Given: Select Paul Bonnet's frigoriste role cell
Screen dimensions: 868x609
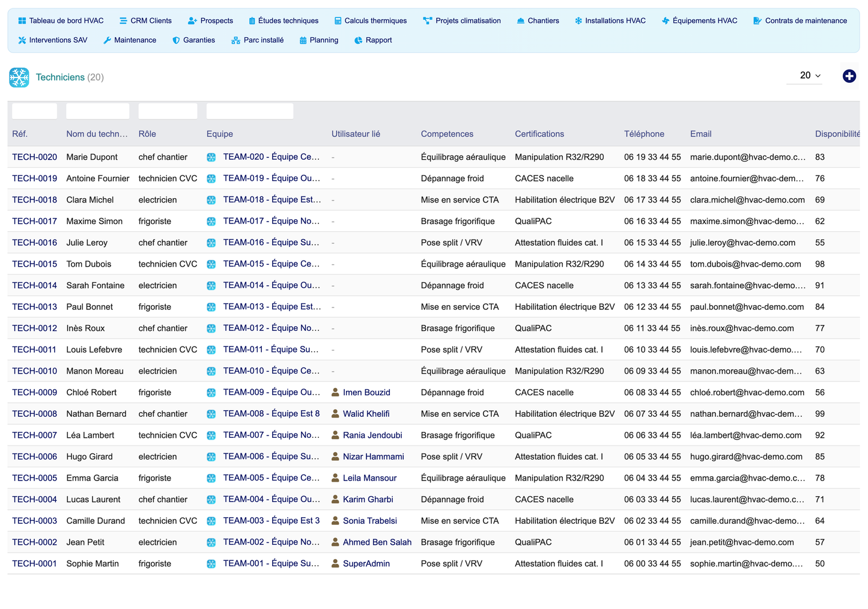Looking at the screenshot, I should (155, 307).
